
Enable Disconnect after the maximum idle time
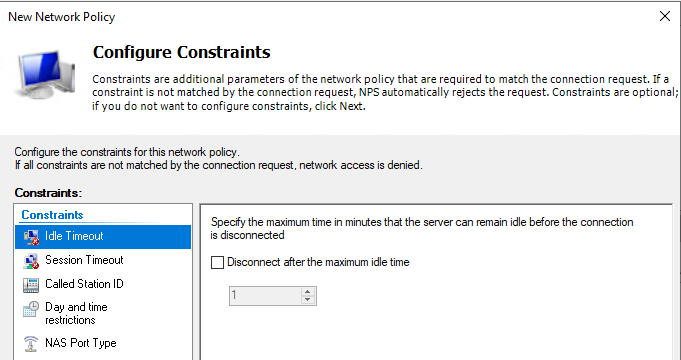217,262
